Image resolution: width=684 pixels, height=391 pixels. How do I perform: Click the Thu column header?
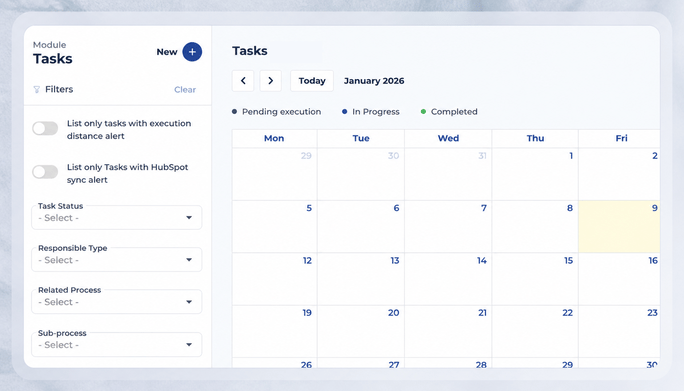pyautogui.click(x=535, y=138)
